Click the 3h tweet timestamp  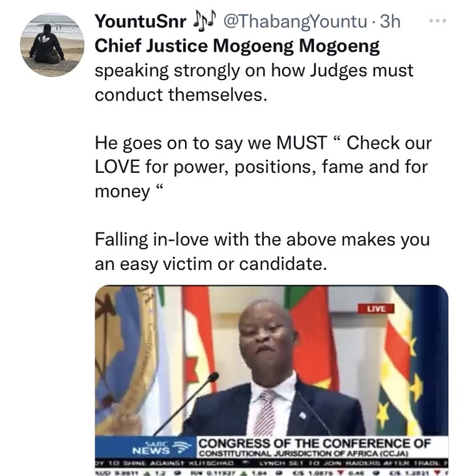(x=390, y=22)
